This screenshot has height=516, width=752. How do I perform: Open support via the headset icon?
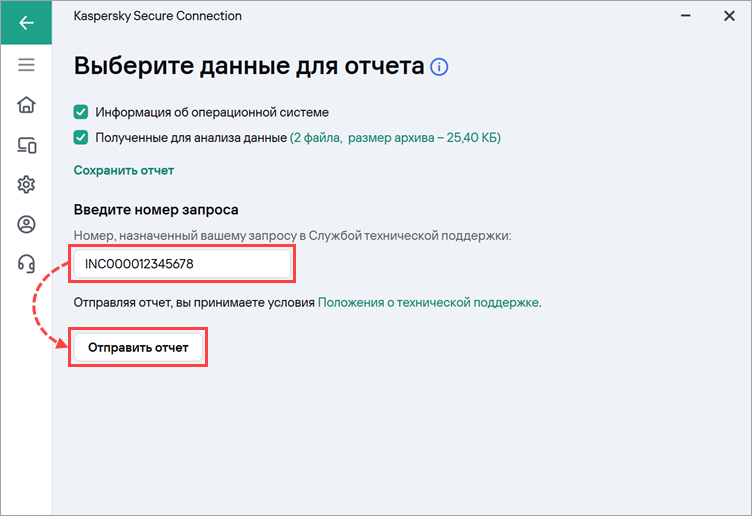[x=26, y=264]
